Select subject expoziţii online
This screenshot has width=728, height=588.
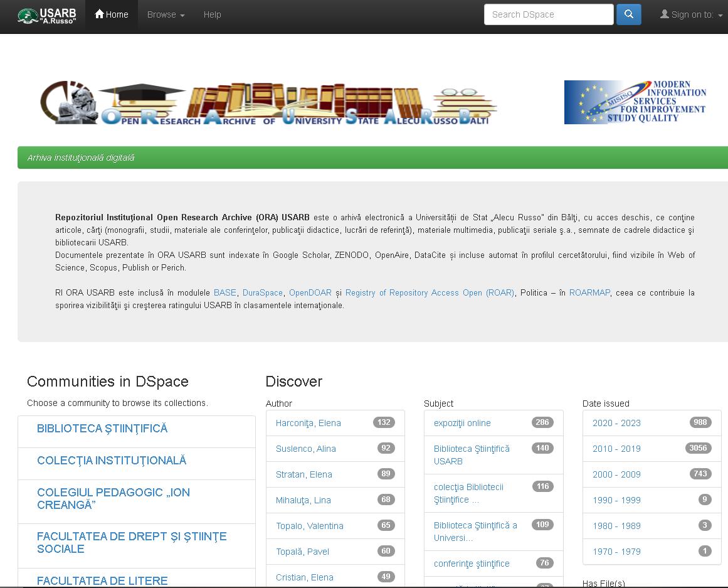(462, 423)
